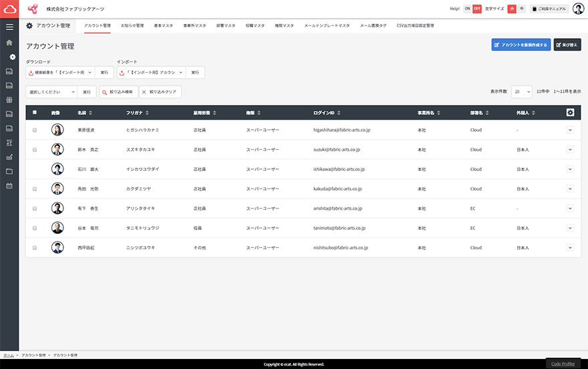Click the pink molecule company logo
Image resolution: width=588 pixels, height=369 pixels.
coord(33,9)
